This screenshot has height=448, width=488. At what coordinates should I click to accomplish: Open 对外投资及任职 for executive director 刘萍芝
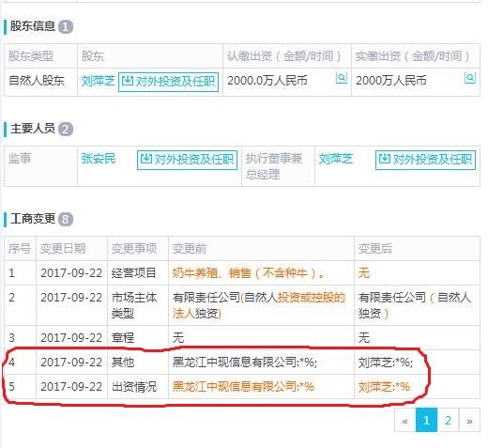[x=425, y=160]
